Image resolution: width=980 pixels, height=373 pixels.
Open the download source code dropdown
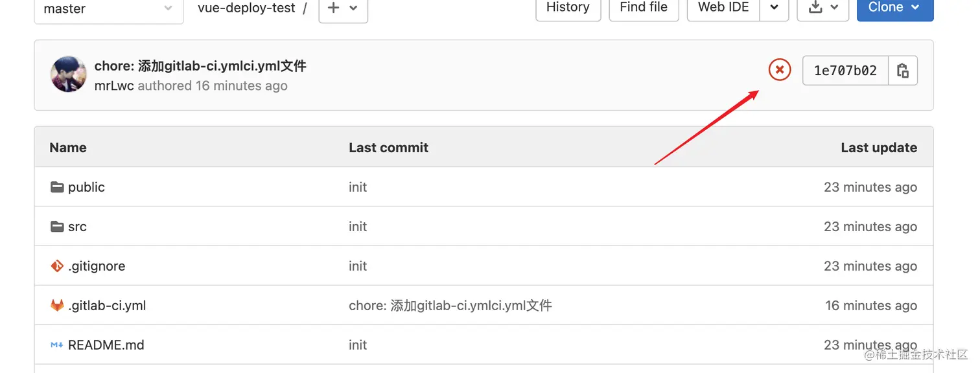pos(824,8)
